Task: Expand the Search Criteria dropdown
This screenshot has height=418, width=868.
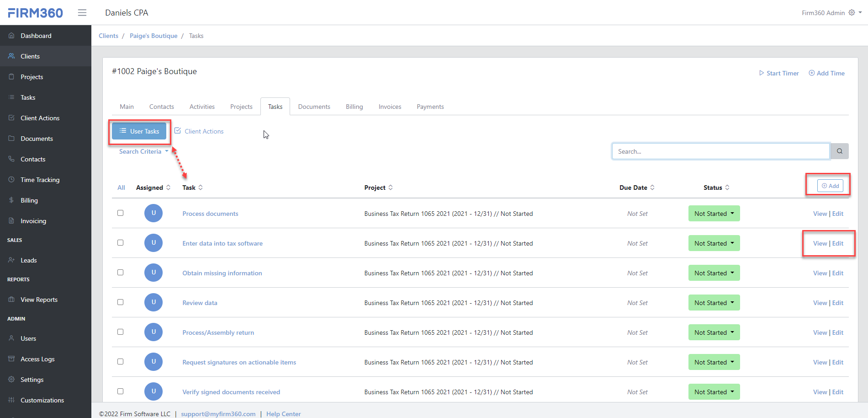Action: click(143, 151)
